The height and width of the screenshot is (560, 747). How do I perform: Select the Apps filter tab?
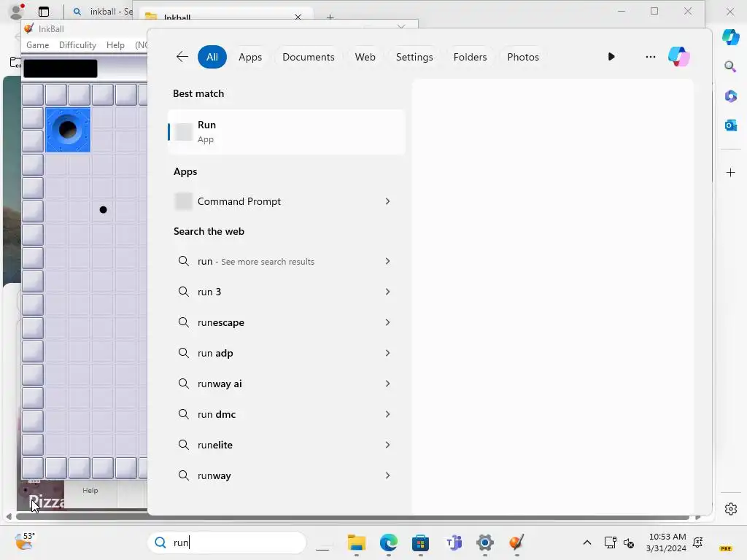coord(250,57)
